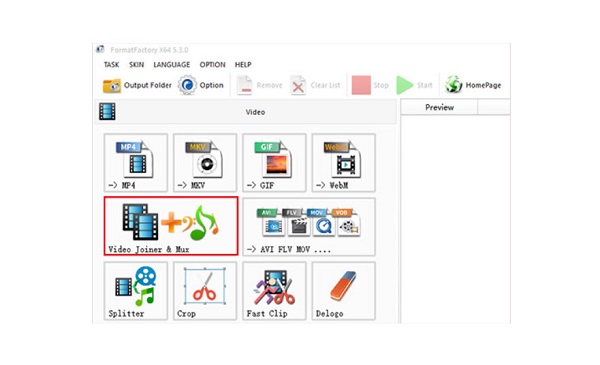Open the Fast Clip tool

[274, 291]
